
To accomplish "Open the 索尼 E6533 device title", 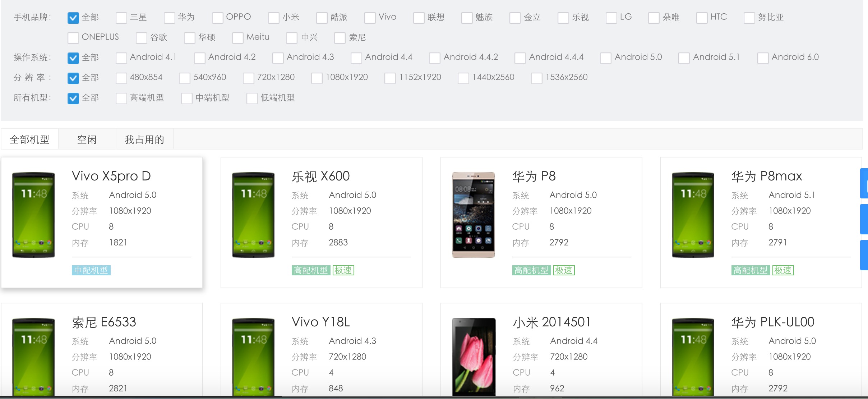I will 104,322.
